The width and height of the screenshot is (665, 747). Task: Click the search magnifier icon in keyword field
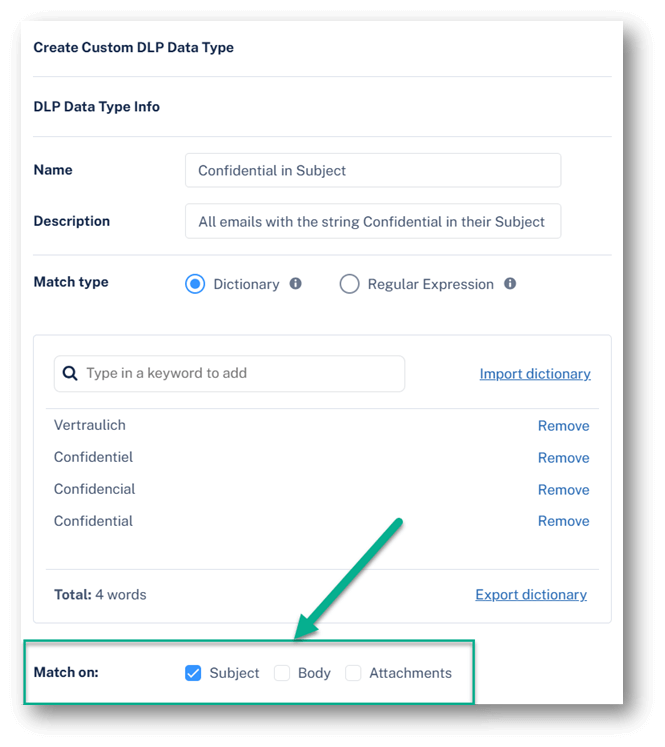click(x=70, y=374)
